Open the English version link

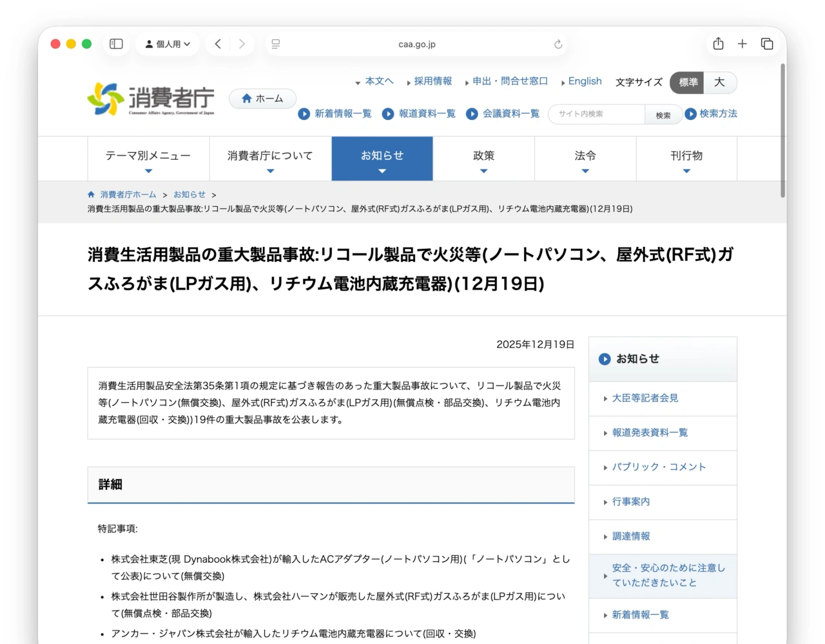click(585, 81)
